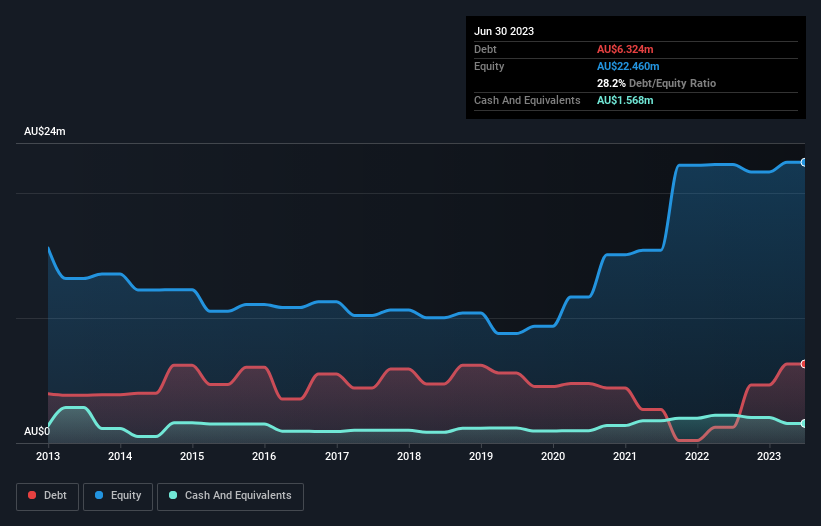Click the red Debt legend dot
Image resolution: width=821 pixels, height=526 pixels.
coord(32,495)
